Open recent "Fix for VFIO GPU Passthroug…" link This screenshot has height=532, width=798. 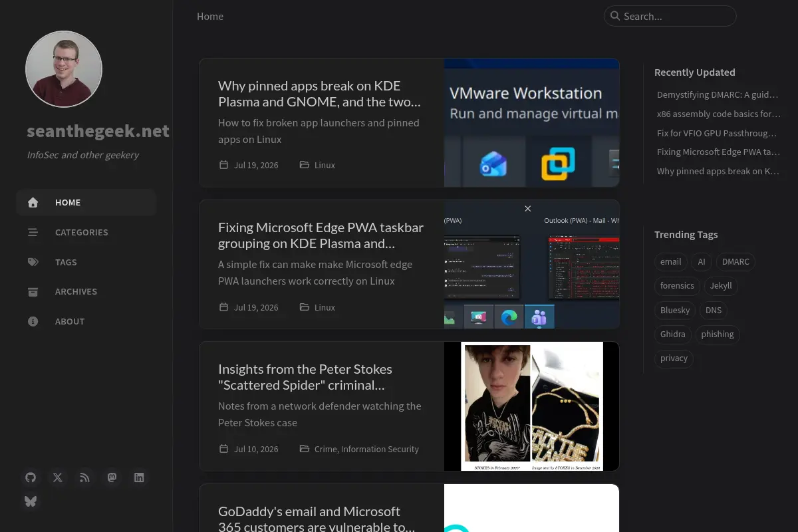click(717, 133)
